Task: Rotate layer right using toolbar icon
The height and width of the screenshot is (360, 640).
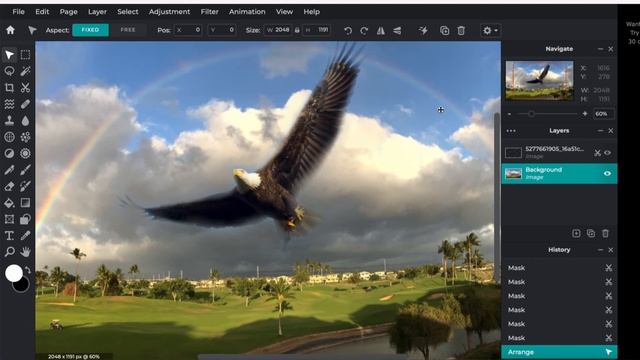Action: coord(364,31)
